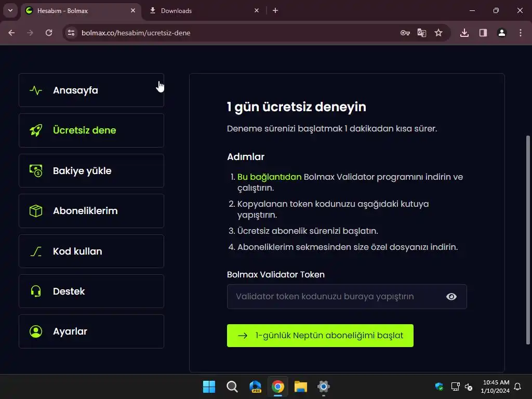Click muted volume tray icon
This screenshot has height=399, width=532.
[x=469, y=387]
